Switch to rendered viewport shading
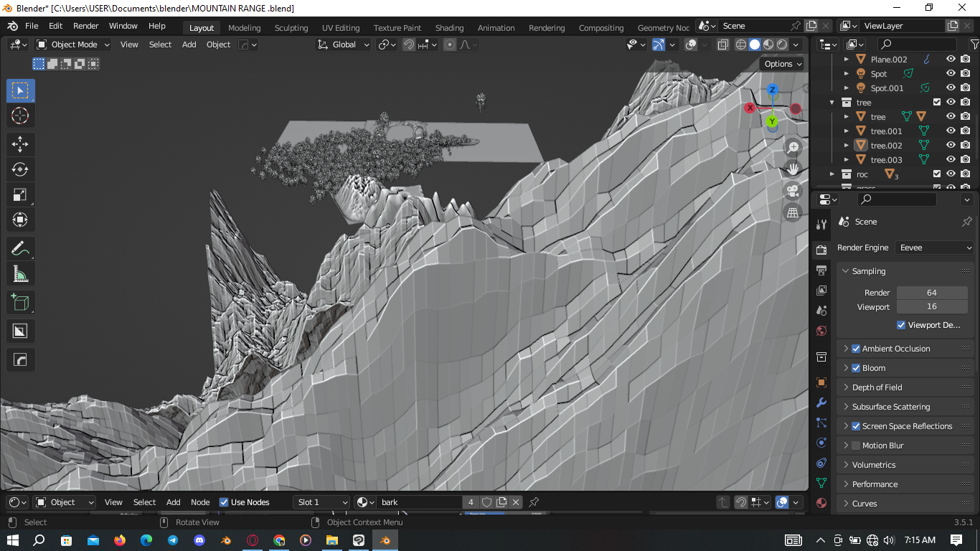 (782, 44)
